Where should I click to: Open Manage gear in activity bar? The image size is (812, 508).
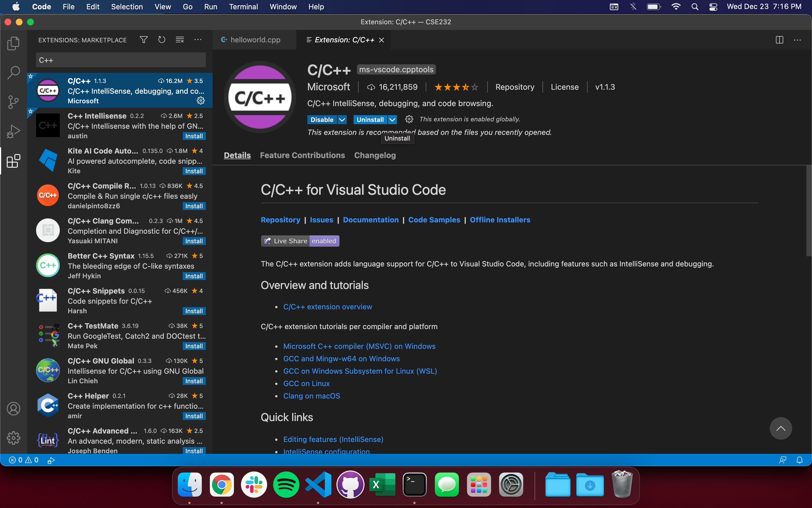tap(14, 438)
